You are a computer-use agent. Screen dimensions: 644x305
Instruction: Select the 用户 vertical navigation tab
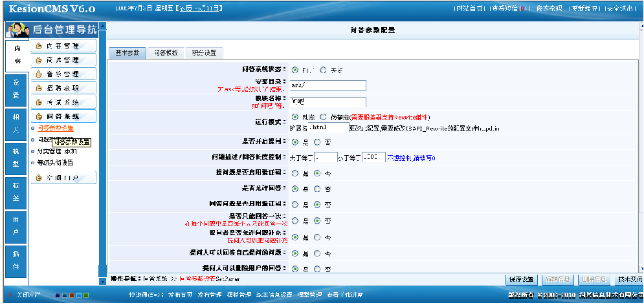click(17, 227)
